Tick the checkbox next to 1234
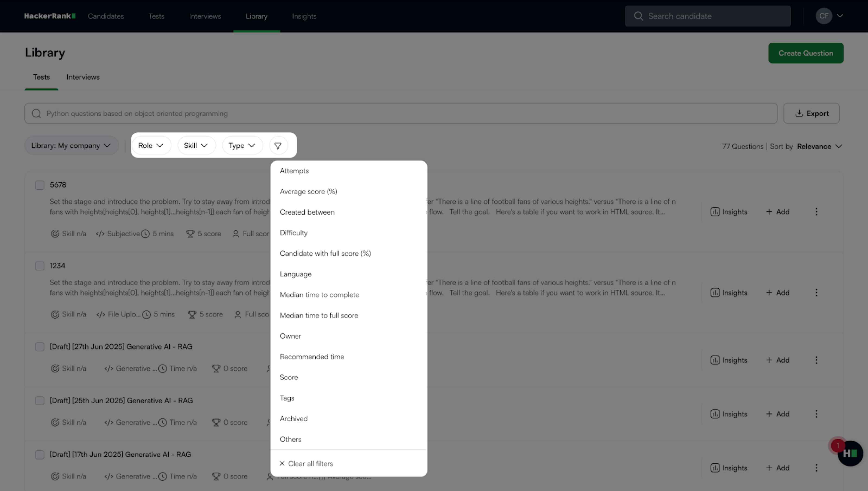Screen dimensions: 868x491 pyautogui.click(x=40, y=266)
